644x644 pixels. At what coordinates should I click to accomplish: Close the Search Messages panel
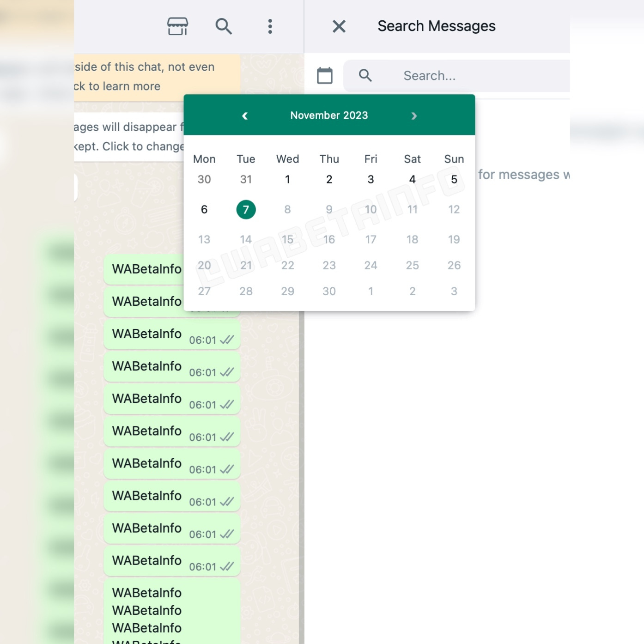[x=339, y=26]
